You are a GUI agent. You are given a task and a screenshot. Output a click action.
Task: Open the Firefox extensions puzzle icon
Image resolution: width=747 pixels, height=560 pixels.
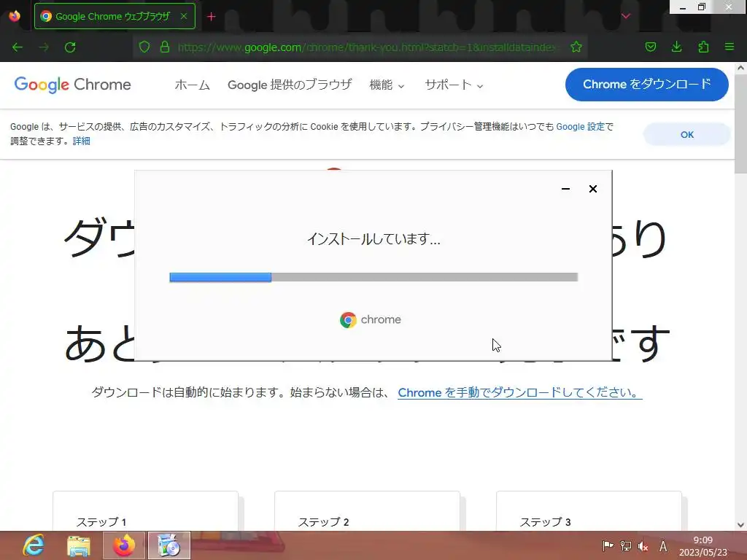[x=703, y=47]
